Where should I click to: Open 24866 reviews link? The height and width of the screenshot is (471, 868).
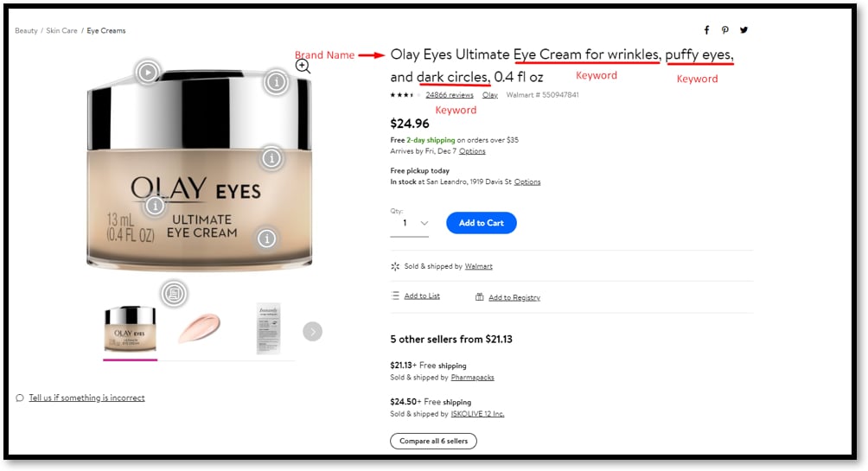pyautogui.click(x=450, y=95)
